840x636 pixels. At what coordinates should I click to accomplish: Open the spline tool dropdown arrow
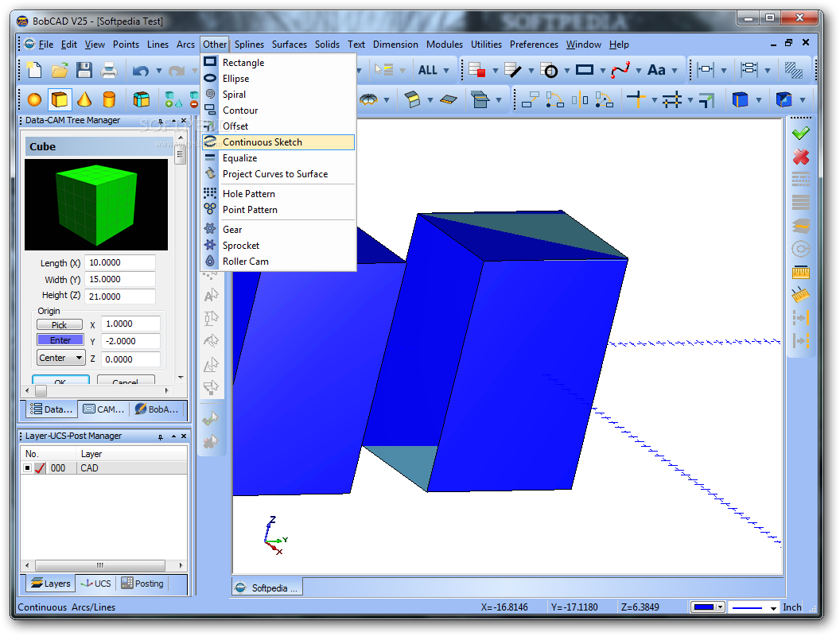click(639, 71)
